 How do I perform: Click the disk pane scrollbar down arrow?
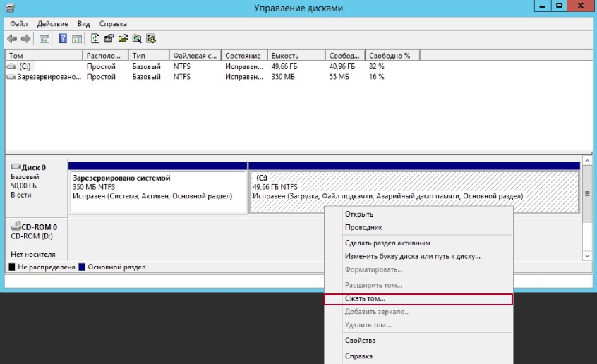pyautogui.click(x=587, y=256)
